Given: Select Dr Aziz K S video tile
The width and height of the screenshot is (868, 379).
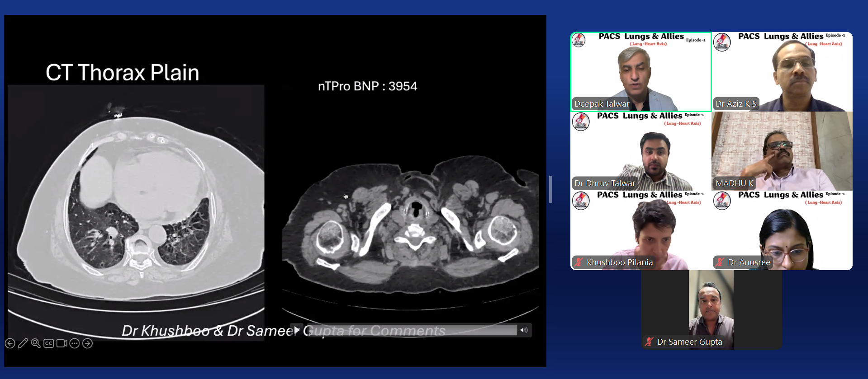Looking at the screenshot, I should [x=782, y=71].
